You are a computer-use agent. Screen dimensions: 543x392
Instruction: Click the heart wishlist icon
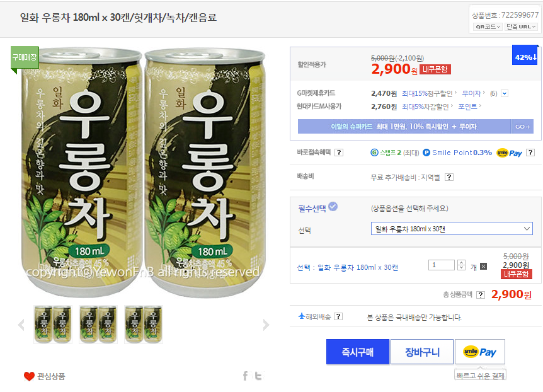[29, 376]
